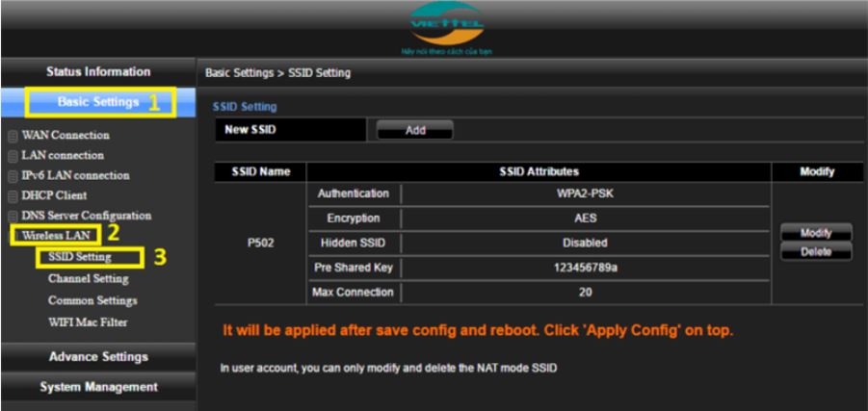Open the System Management section
This screenshot has width=868, height=411.
[99, 387]
